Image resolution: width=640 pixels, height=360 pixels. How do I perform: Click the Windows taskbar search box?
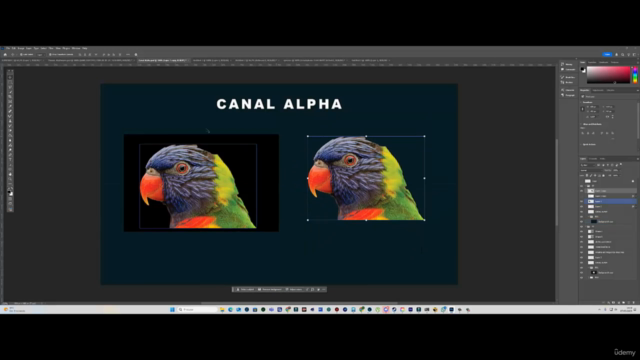(x=198, y=309)
